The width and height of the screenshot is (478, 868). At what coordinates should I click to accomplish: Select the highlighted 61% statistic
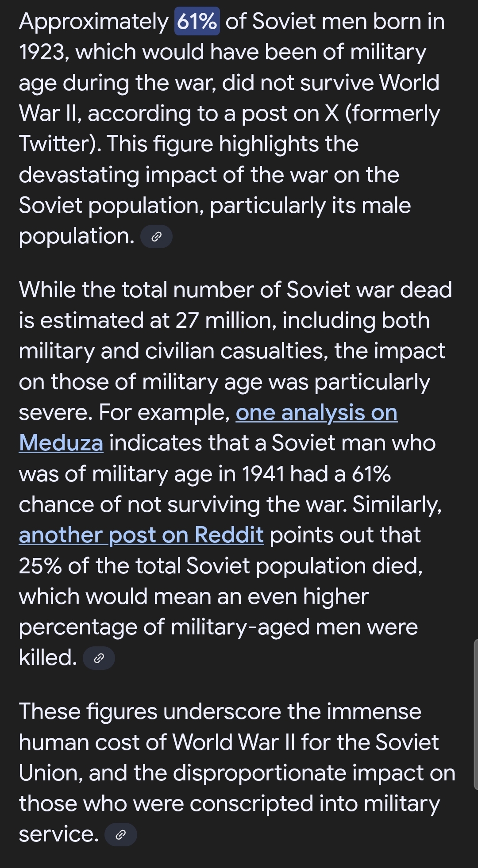point(197,21)
